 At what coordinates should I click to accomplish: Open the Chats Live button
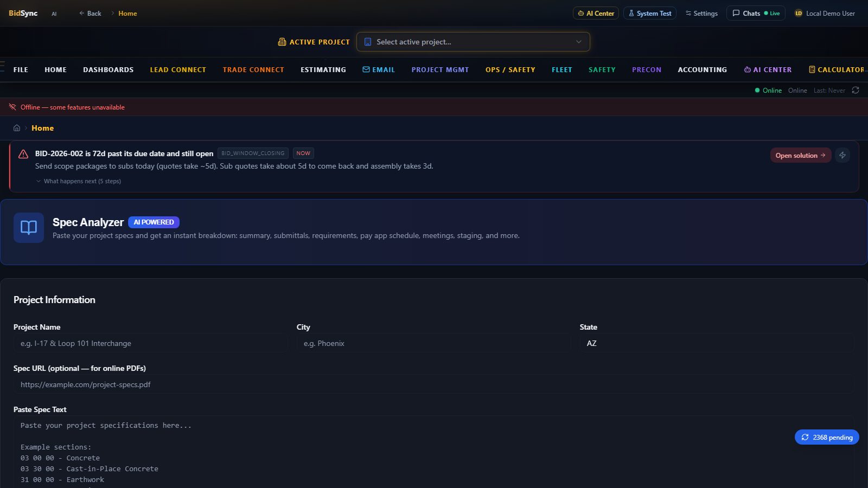coord(756,13)
